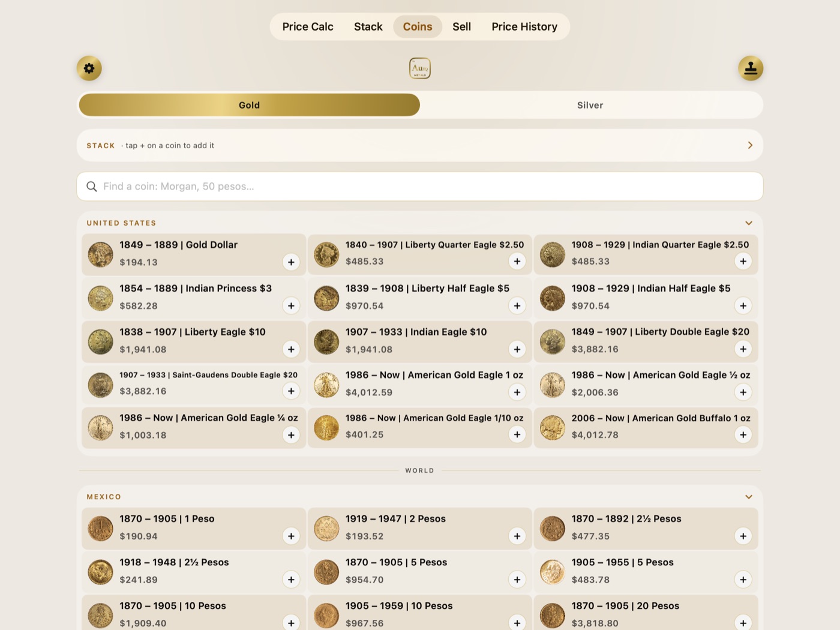Add Liberty Half Eagle $5 to stack
Screen dimensions: 840x630
point(517,306)
